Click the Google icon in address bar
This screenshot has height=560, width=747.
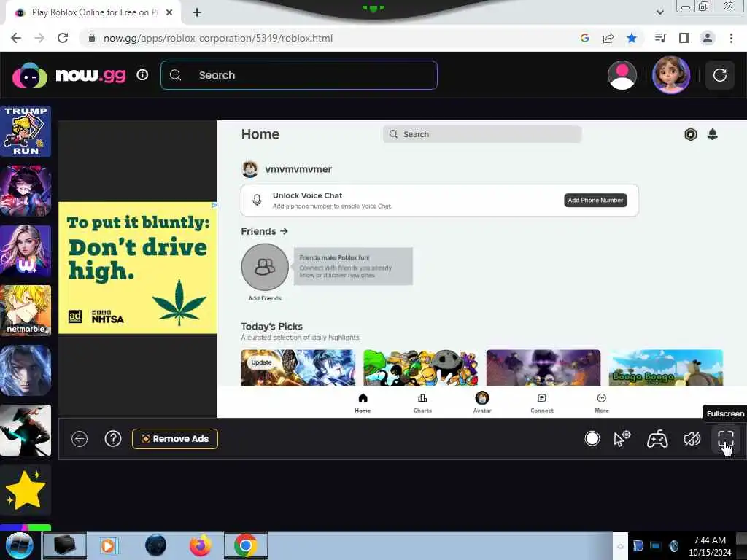[585, 38]
